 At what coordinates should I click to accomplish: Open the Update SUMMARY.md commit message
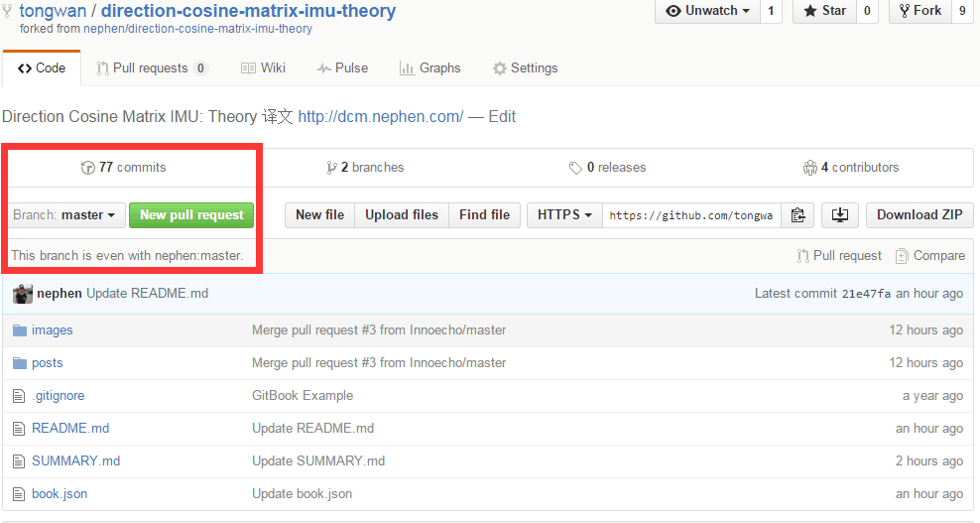point(318,461)
